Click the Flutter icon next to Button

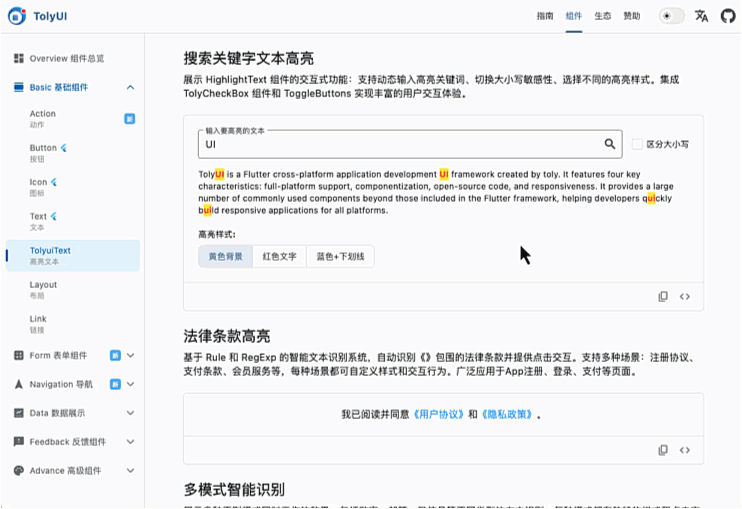[x=63, y=148]
